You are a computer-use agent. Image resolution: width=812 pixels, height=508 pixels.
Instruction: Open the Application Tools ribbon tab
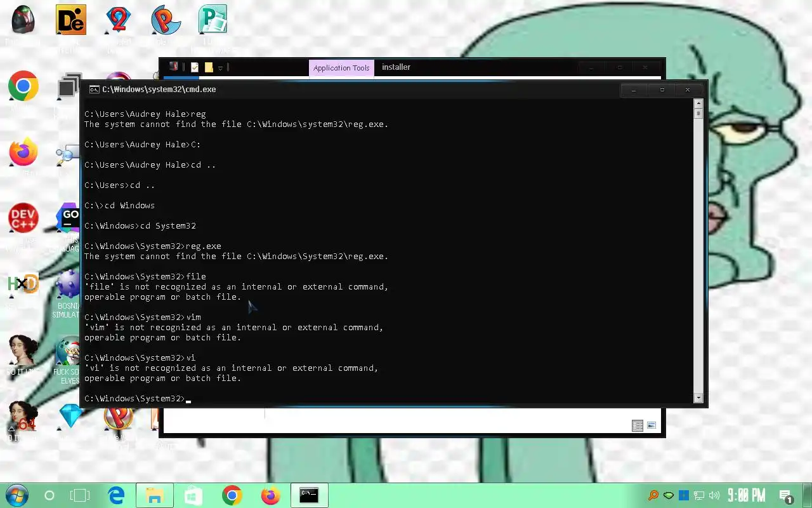coord(341,68)
